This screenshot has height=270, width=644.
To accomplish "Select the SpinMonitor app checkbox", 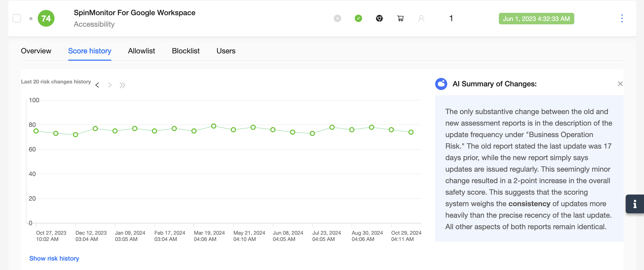I will [17, 18].
